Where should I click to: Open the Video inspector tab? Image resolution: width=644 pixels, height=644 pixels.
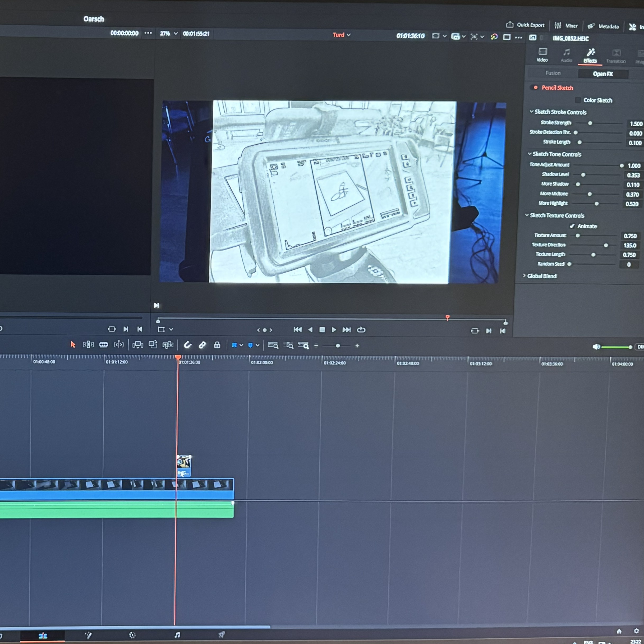pos(542,55)
